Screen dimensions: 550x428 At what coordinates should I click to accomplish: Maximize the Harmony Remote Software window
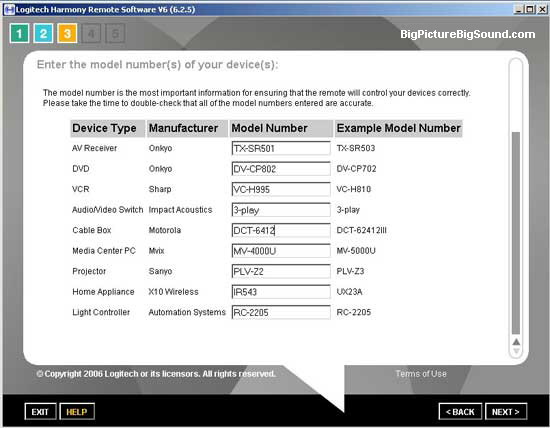(x=530, y=9)
